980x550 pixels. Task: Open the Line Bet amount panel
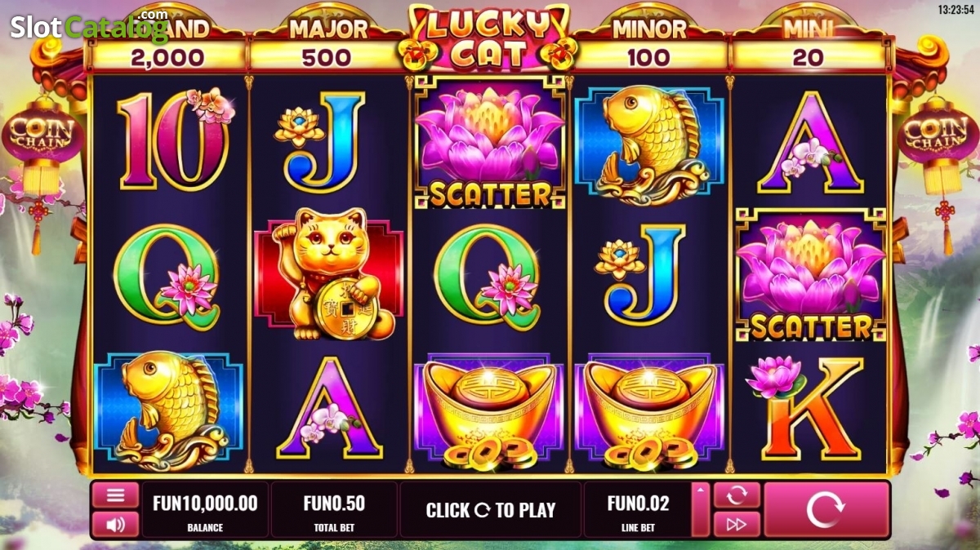[x=637, y=510]
